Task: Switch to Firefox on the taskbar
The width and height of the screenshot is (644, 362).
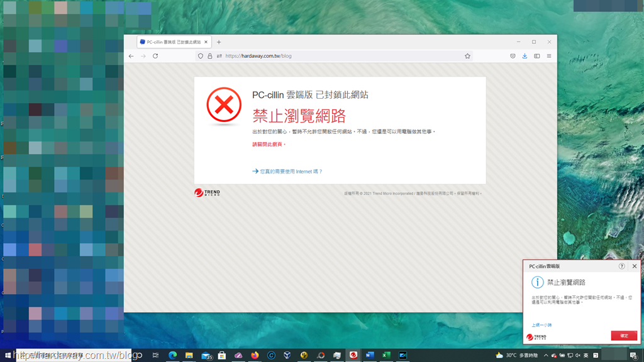Action: [x=255, y=356]
